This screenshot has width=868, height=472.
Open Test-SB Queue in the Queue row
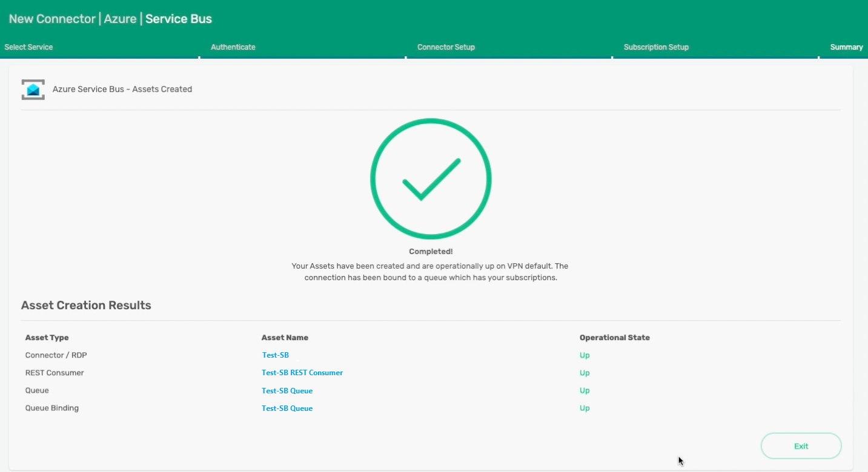point(287,391)
